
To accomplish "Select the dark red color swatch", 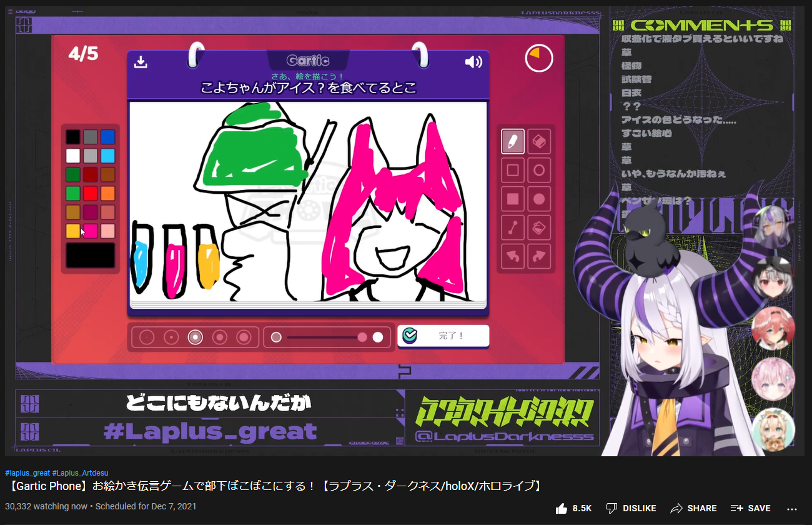I will coord(91,174).
